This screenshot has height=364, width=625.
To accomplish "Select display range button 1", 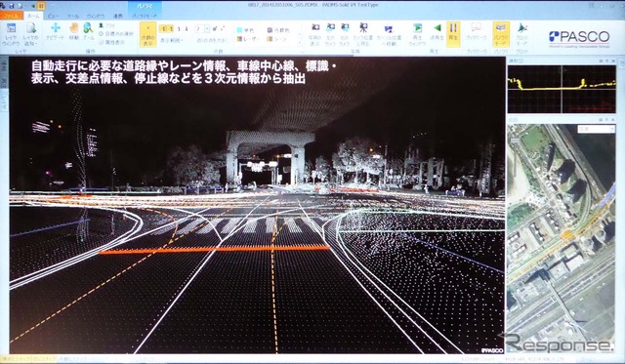I will (162, 28).
